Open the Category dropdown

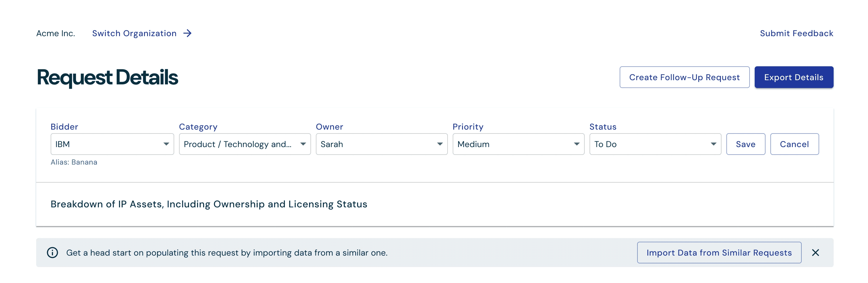(x=245, y=144)
